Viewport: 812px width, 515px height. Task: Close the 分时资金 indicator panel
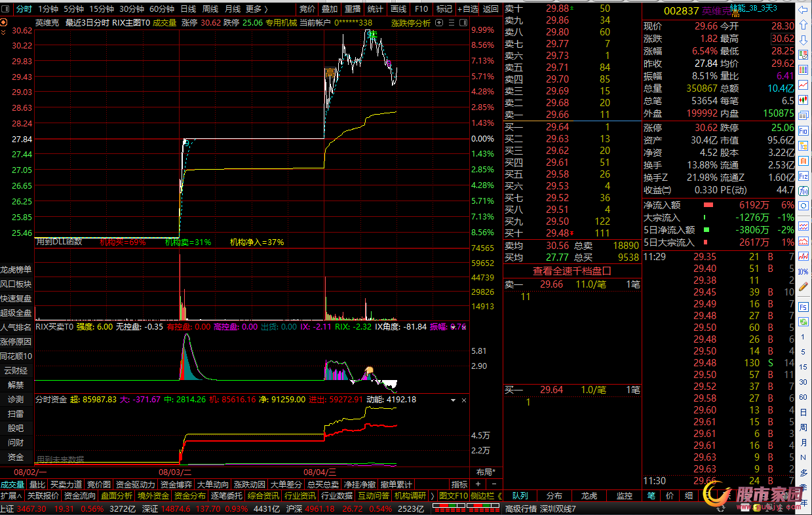(x=464, y=399)
